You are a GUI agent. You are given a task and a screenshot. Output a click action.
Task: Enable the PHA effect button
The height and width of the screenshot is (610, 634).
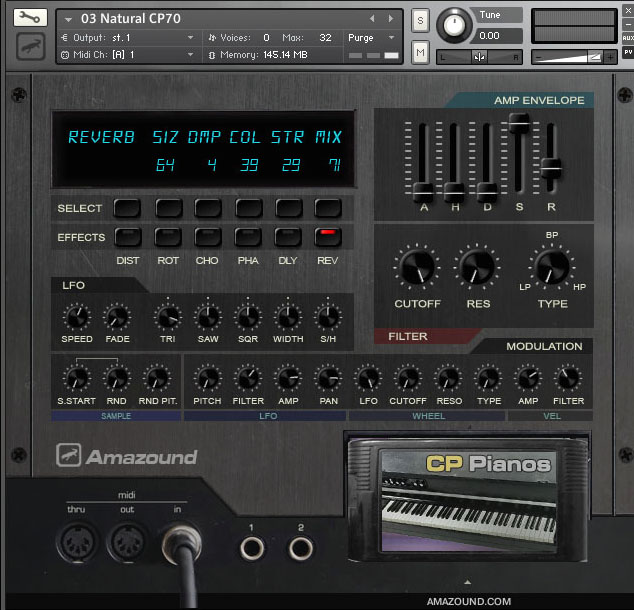point(248,237)
